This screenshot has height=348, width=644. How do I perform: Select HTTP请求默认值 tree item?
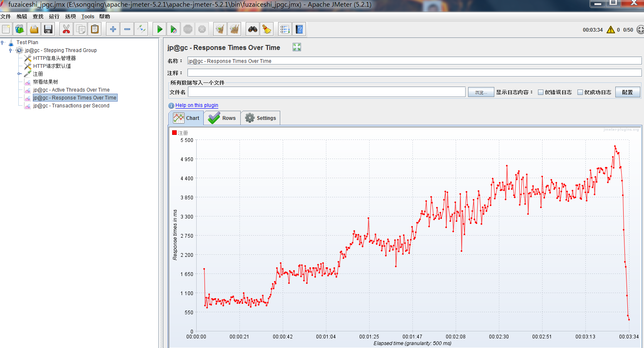point(52,66)
